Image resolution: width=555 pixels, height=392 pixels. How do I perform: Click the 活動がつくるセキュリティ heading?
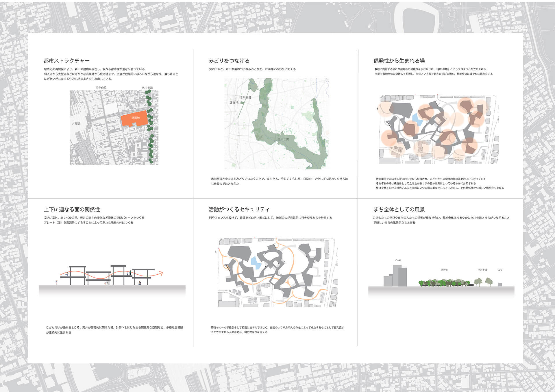[x=239, y=209]
